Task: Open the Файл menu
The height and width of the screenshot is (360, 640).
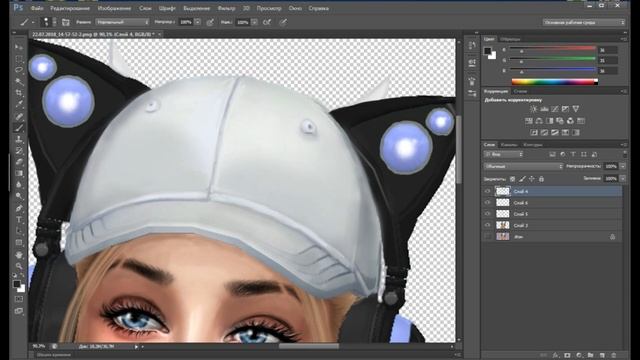Action: [37, 8]
